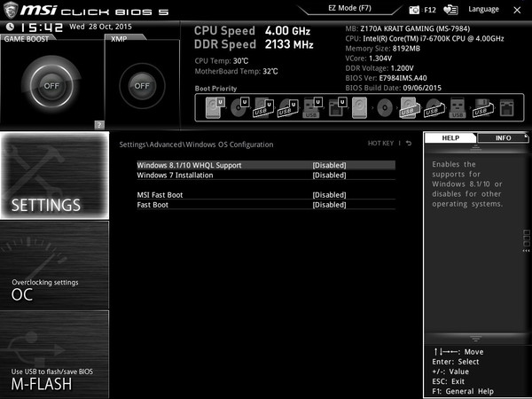Select the Windows 7 Installation row
Image resolution: width=532 pixels, height=399 pixels.
click(266, 175)
